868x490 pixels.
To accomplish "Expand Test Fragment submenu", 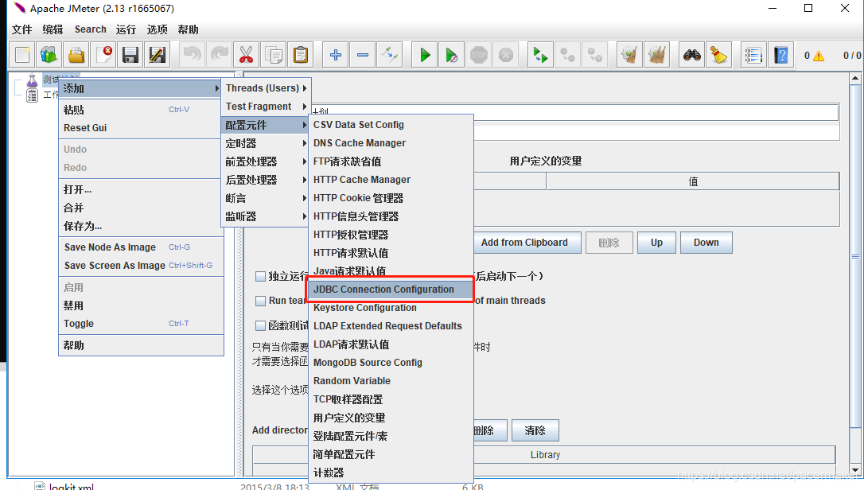I will click(266, 107).
